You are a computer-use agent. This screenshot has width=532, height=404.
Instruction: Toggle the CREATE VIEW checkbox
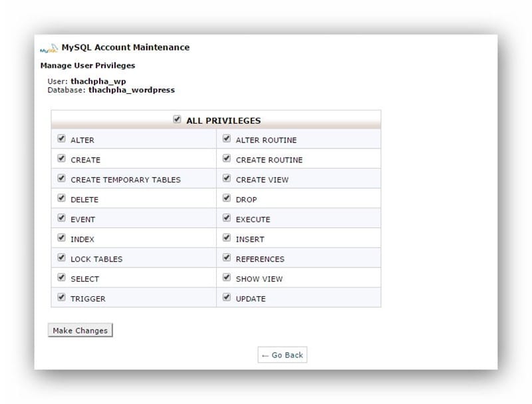click(x=227, y=178)
